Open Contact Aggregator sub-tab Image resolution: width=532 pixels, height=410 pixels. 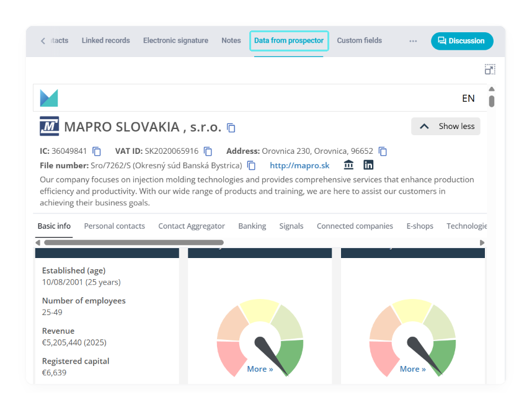point(192,226)
